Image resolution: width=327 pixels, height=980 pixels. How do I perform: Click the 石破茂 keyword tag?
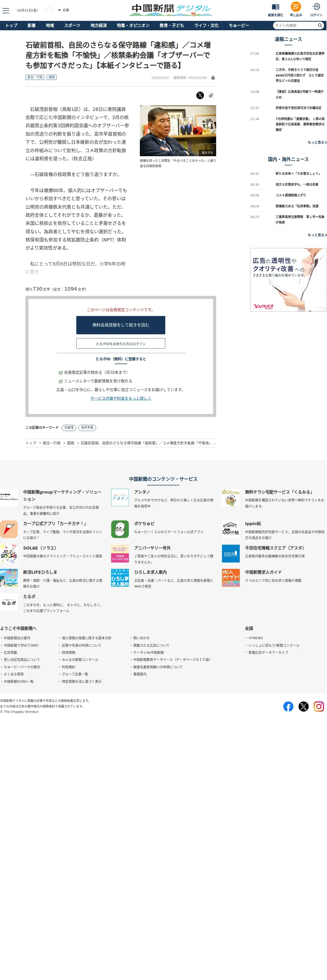[x=69, y=428]
